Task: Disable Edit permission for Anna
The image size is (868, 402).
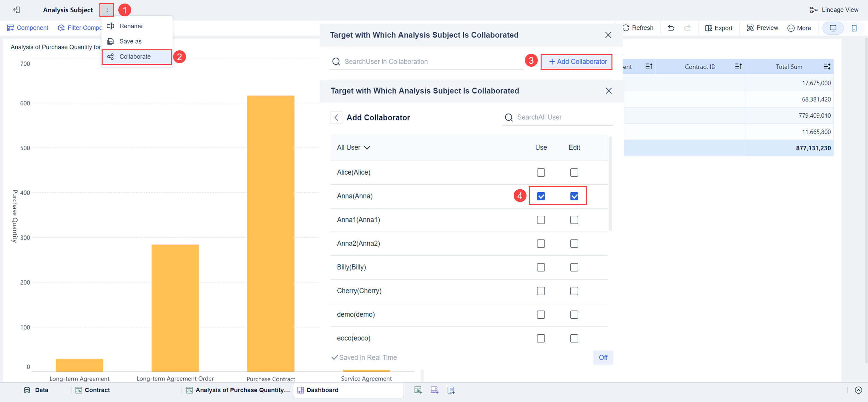Action: tap(574, 196)
